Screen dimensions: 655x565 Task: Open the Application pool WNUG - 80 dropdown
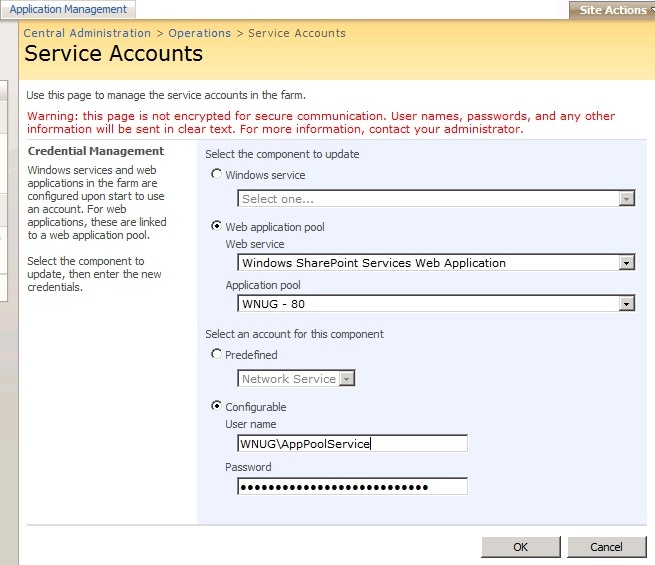[436, 304]
